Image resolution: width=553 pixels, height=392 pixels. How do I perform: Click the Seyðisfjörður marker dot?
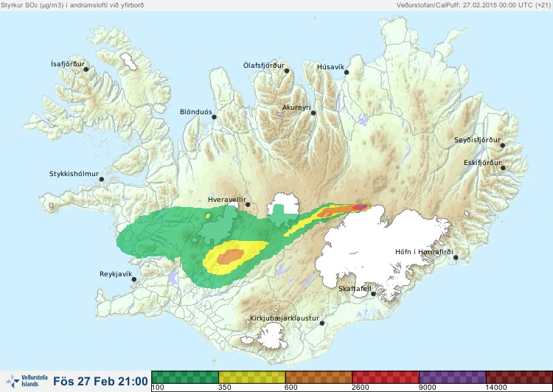click(503, 145)
